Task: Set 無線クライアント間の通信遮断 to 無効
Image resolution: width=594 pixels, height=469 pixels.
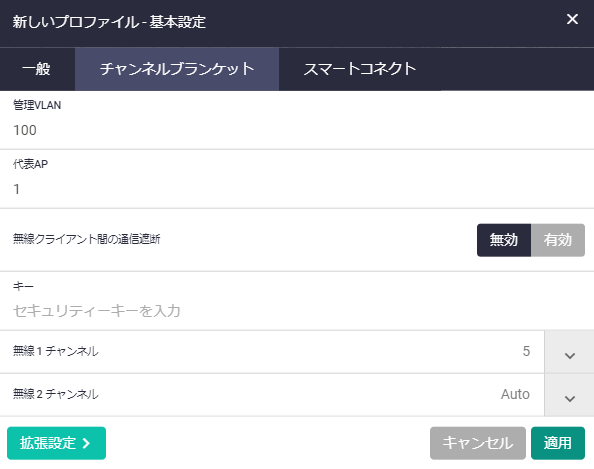Action: click(x=503, y=240)
